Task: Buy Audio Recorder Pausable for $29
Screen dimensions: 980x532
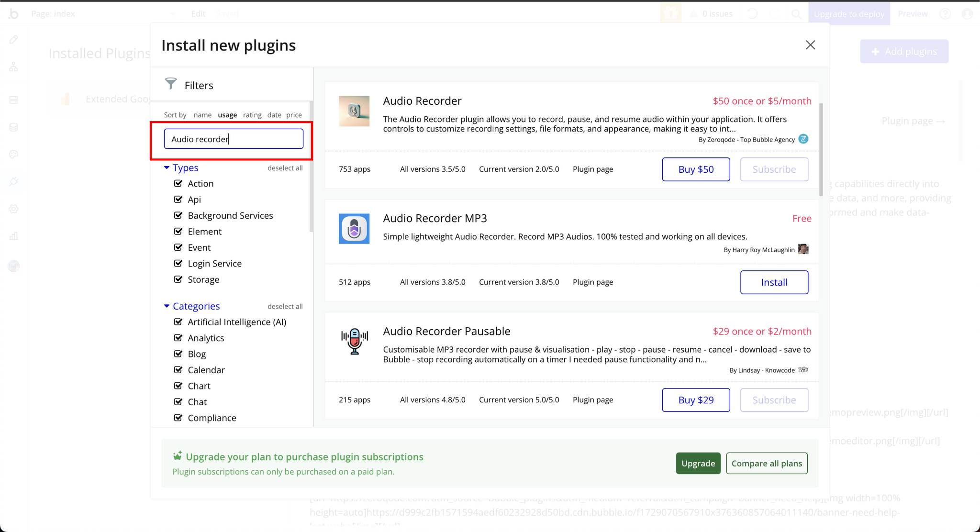Action: tap(696, 400)
